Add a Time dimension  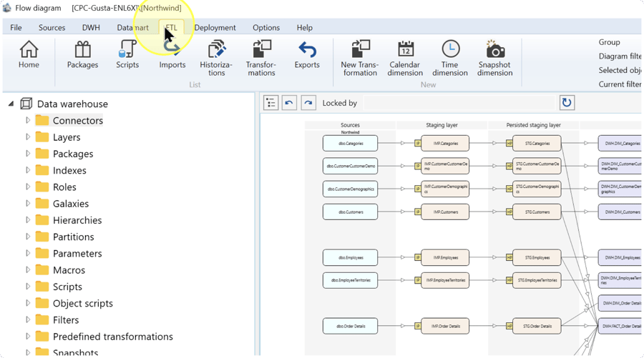450,58
